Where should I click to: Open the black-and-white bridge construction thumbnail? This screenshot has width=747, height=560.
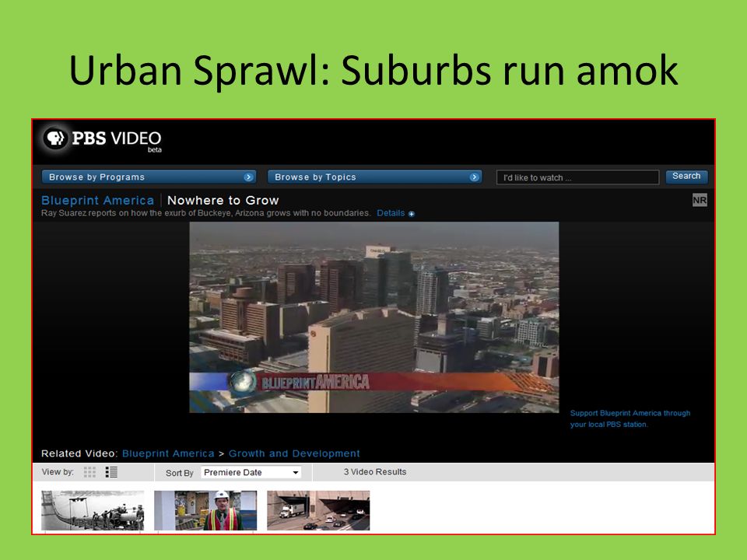[93, 510]
